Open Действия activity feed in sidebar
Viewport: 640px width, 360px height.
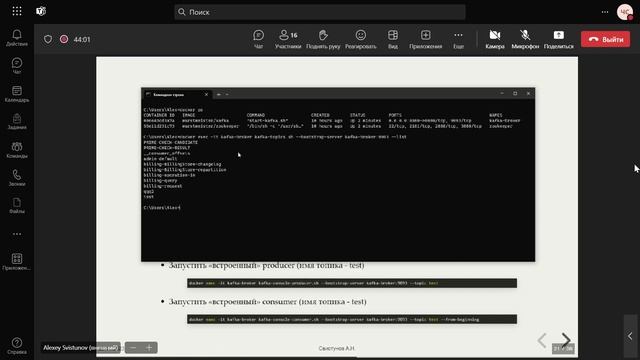click(17, 38)
